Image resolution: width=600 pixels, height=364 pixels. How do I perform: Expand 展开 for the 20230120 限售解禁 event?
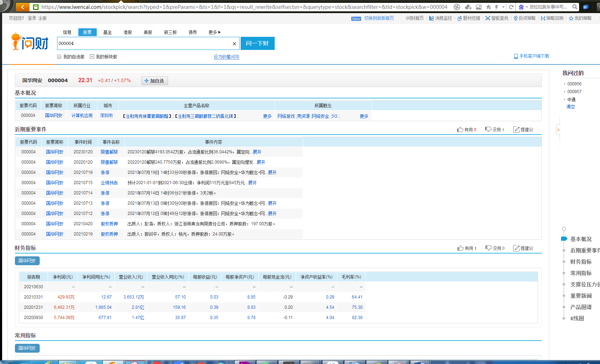coord(257,152)
